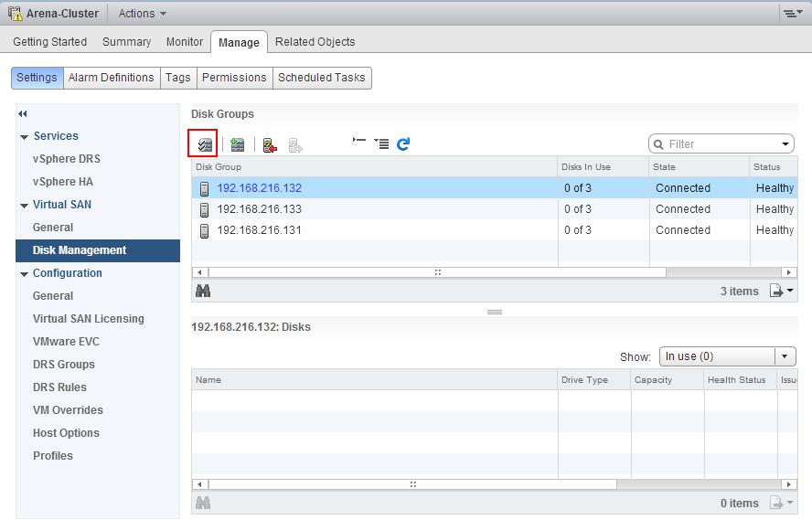The image size is (812, 520).
Task: Open DRS Groups
Action: tap(64, 365)
